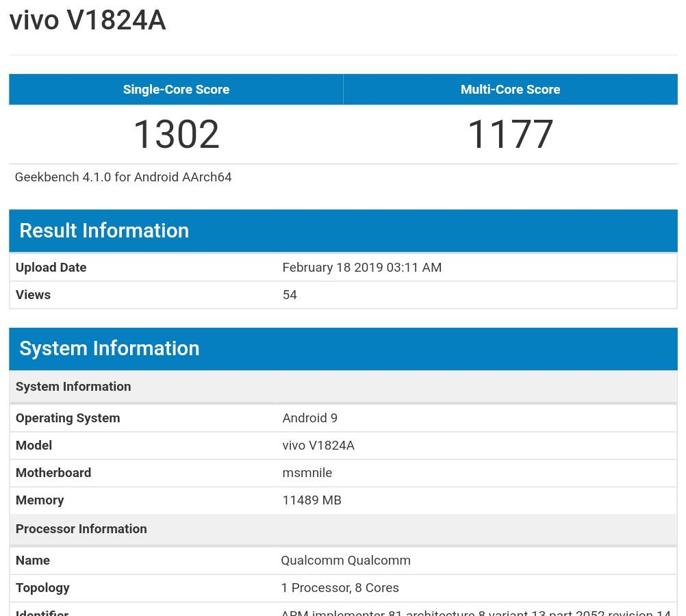Select 'Geekbench 4.1.0 for Android AArch64' text
The width and height of the screenshot is (686, 616).
[123, 177]
